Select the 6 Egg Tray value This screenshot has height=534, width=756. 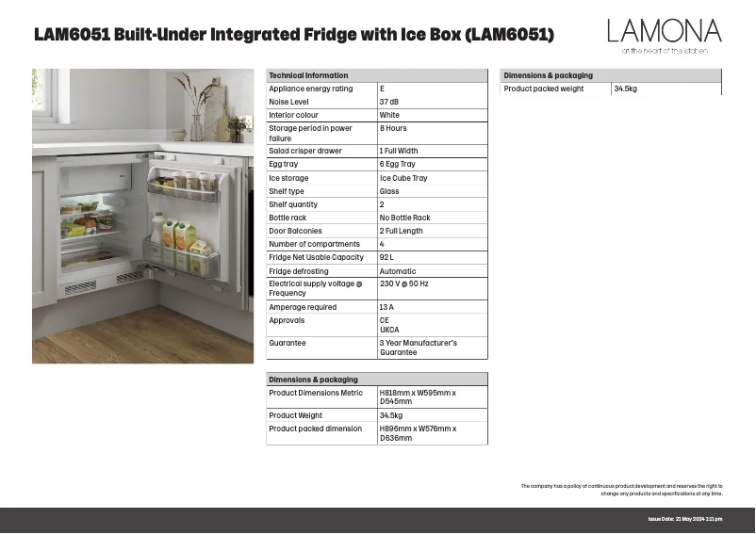coord(397,164)
